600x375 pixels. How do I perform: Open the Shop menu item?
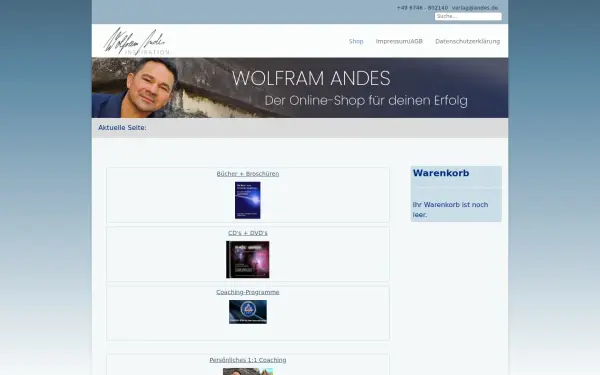(x=356, y=41)
